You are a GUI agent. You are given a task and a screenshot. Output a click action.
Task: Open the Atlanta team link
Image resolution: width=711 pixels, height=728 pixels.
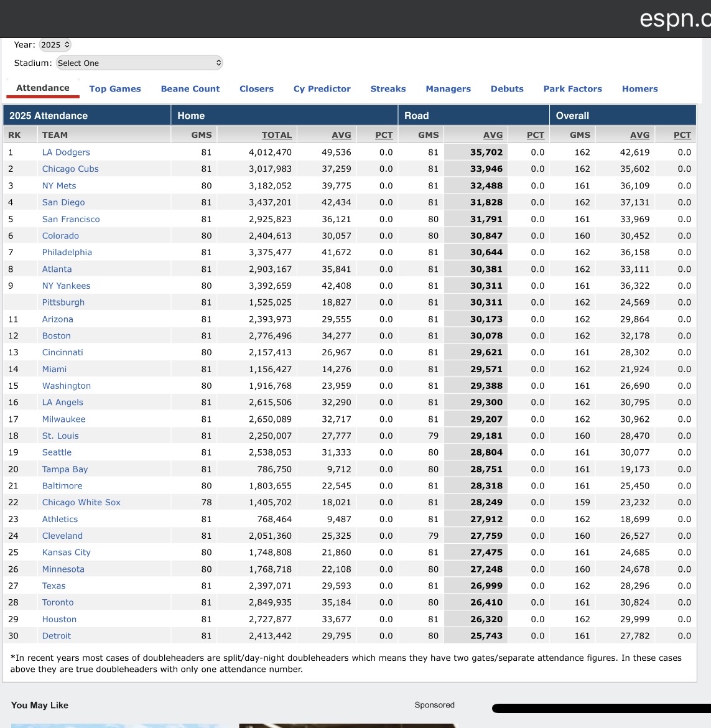(57, 269)
